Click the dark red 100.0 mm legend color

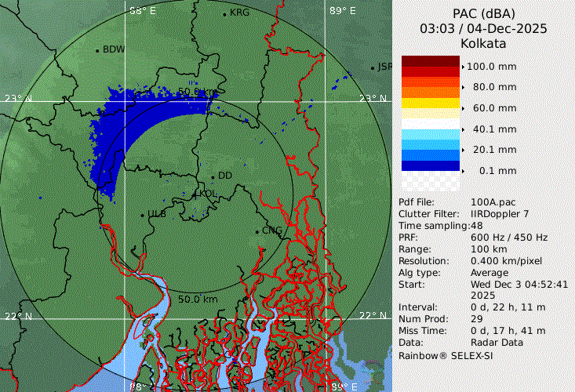point(431,62)
